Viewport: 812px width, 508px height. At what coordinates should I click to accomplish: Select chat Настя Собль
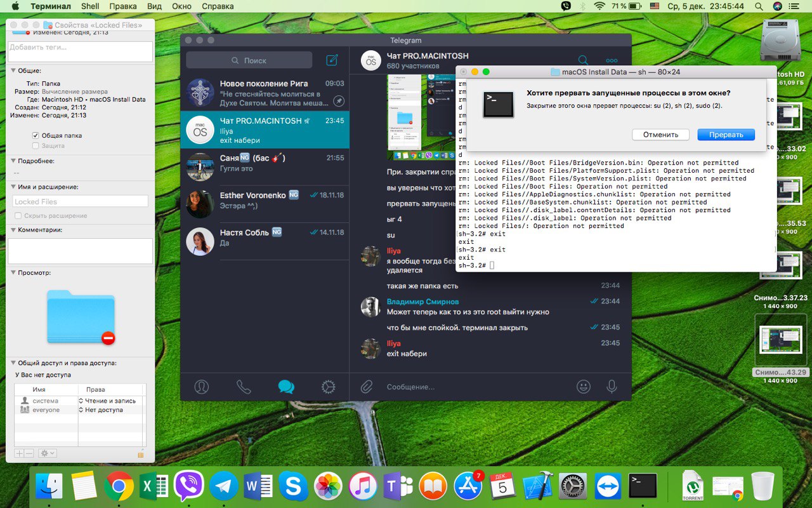pyautogui.click(x=265, y=241)
